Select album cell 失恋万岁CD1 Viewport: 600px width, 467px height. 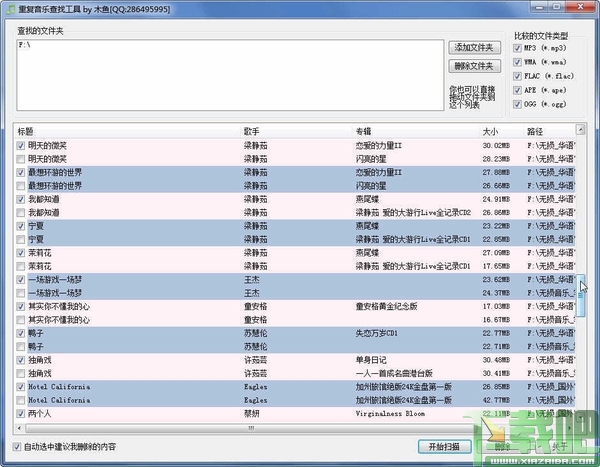tap(377, 333)
